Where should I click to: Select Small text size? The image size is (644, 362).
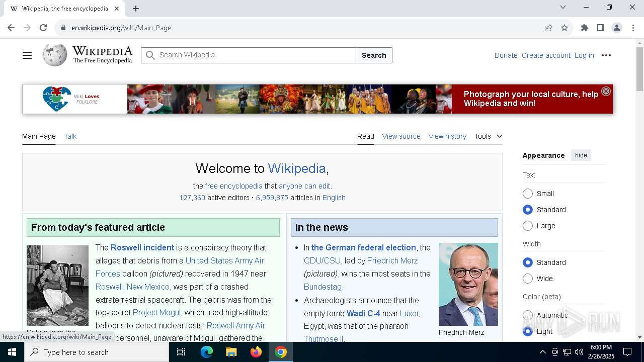point(528,194)
